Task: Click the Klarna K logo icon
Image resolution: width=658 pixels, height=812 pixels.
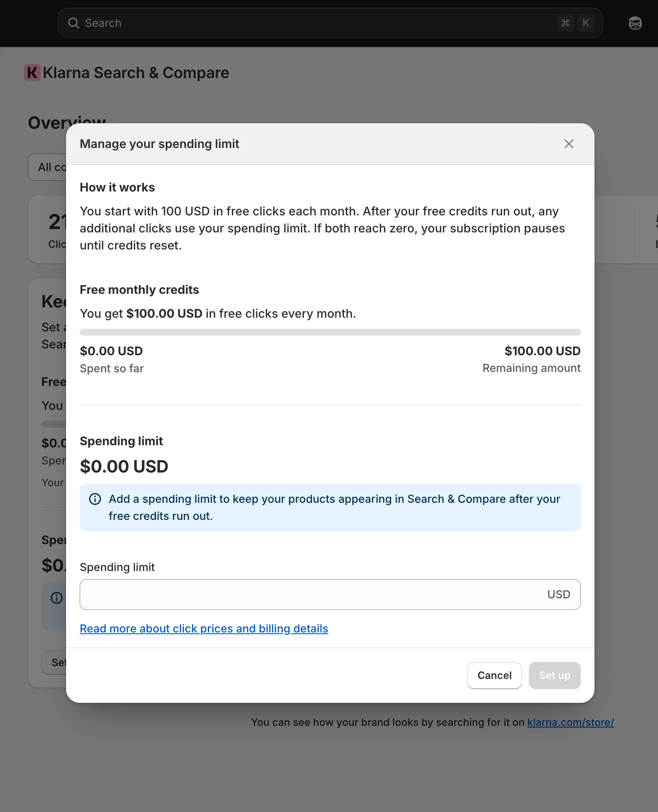Action: [x=32, y=72]
